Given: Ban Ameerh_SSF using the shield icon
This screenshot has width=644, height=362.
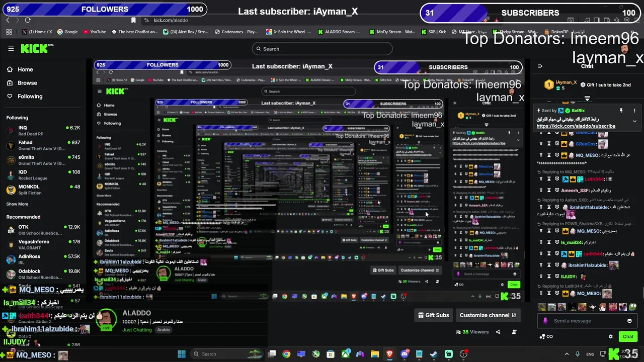Looking at the screenshot, I should pos(557,191).
